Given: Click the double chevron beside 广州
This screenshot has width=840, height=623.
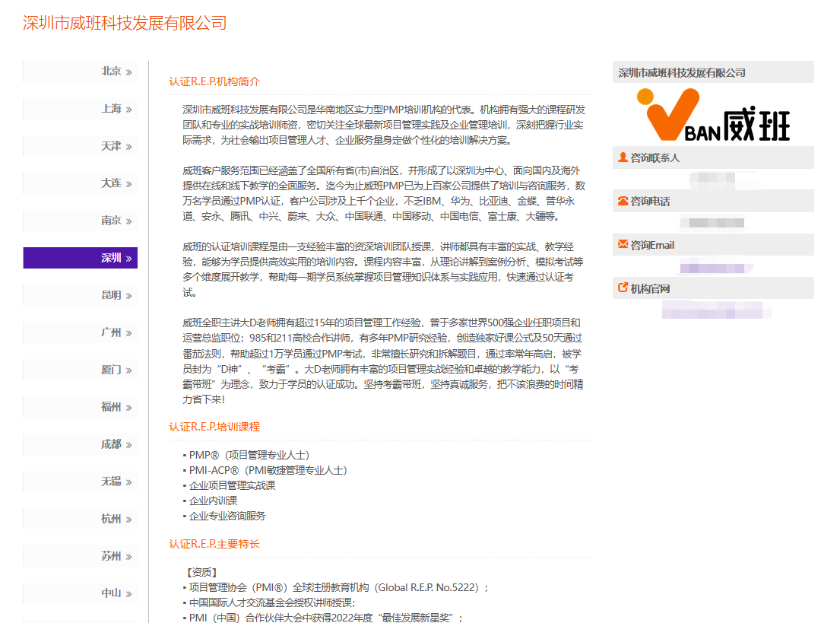Looking at the screenshot, I should point(128,333).
